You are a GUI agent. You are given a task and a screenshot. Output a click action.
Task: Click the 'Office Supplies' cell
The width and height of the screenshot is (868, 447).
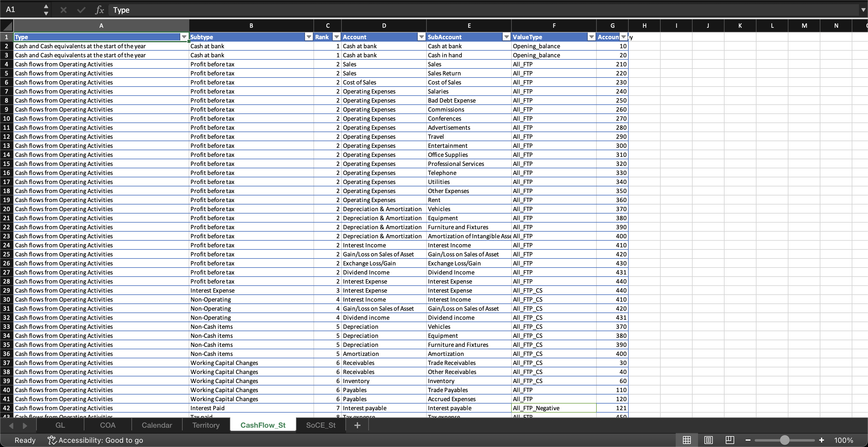click(x=469, y=155)
